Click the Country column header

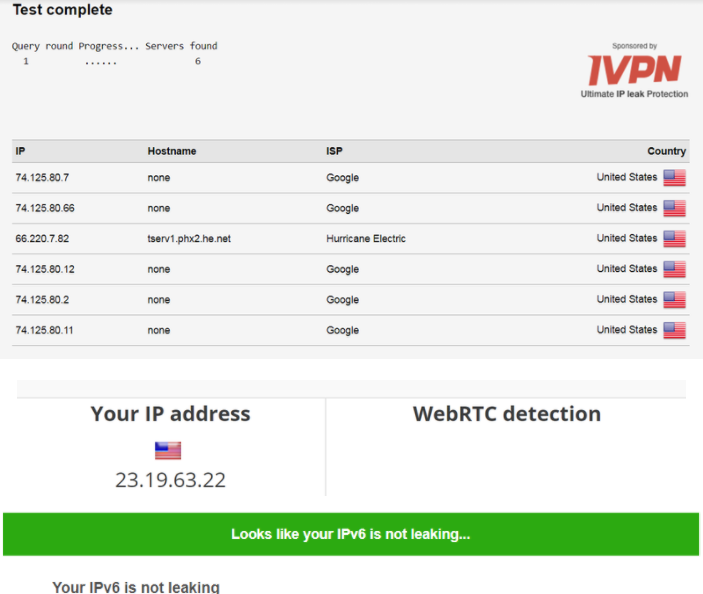[666, 151]
